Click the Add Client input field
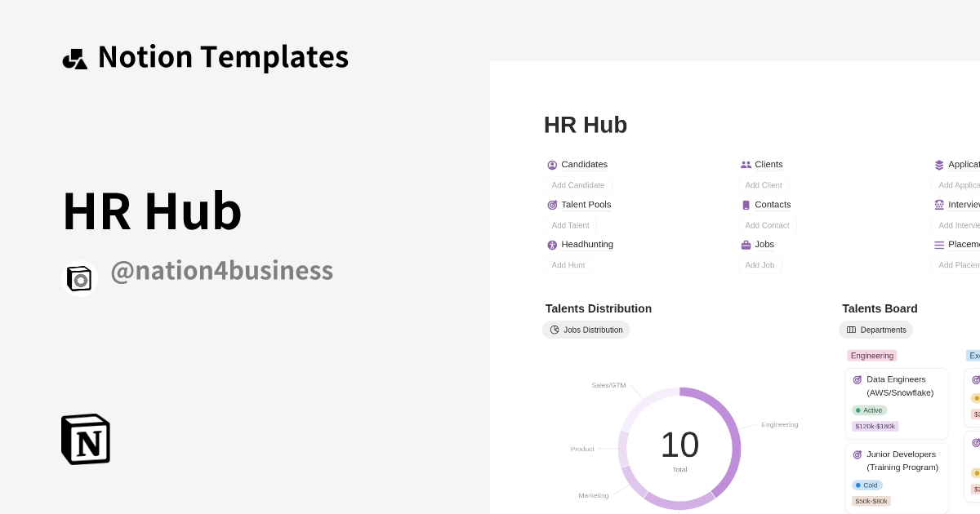The image size is (980, 514). pos(763,185)
